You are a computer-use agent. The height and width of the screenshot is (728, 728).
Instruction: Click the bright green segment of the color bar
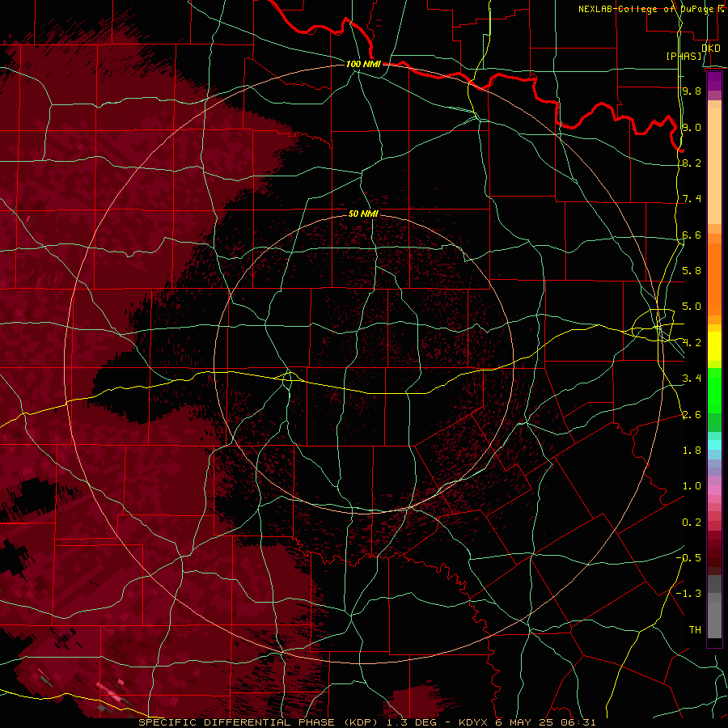click(714, 390)
